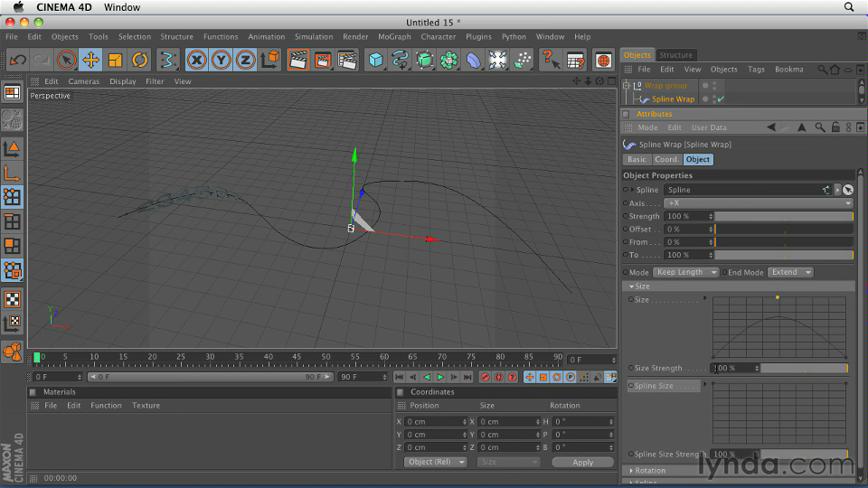
Task: Open Render Settings icon
Action: click(x=347, y=60)
